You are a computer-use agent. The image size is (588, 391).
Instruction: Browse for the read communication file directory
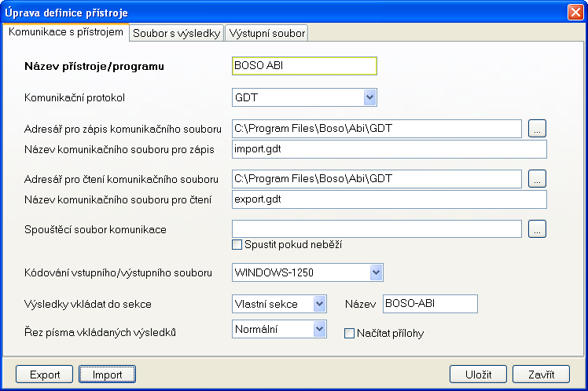click(537, 179)
